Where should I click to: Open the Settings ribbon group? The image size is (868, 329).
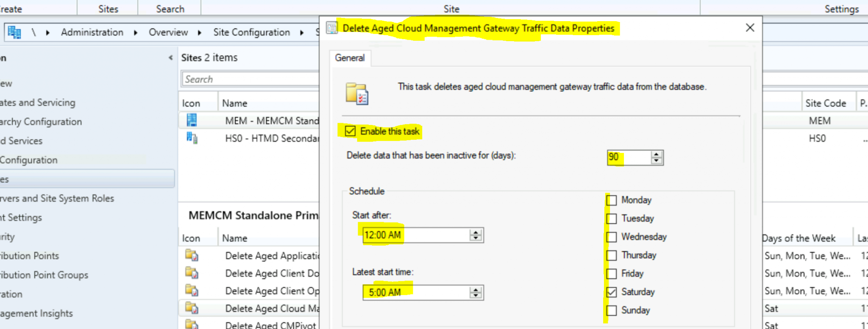[841, 9]
